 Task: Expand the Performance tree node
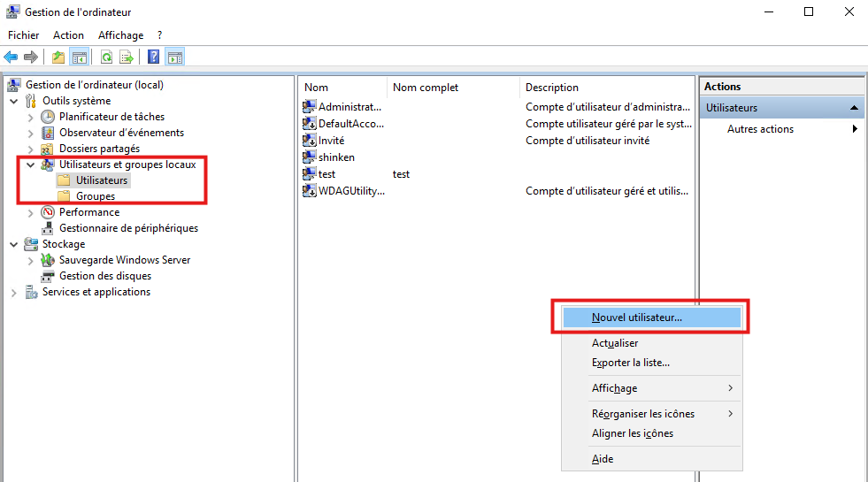point(31,213)
